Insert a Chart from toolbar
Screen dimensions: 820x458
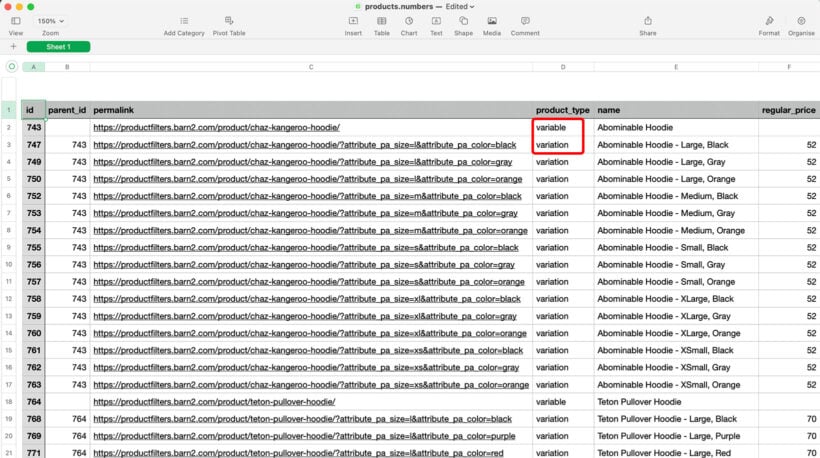point(409,21)
